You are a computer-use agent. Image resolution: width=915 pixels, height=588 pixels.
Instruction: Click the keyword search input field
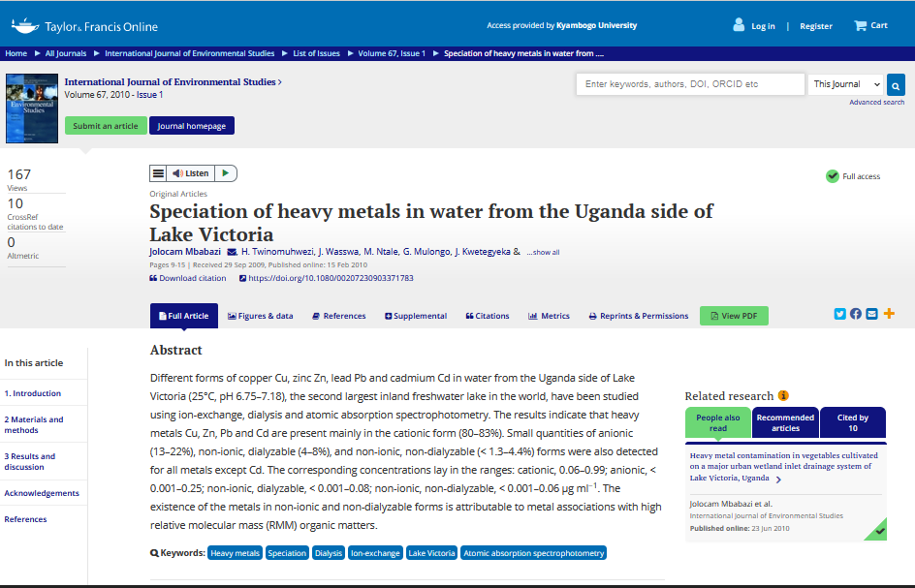(x=690, y=84)
